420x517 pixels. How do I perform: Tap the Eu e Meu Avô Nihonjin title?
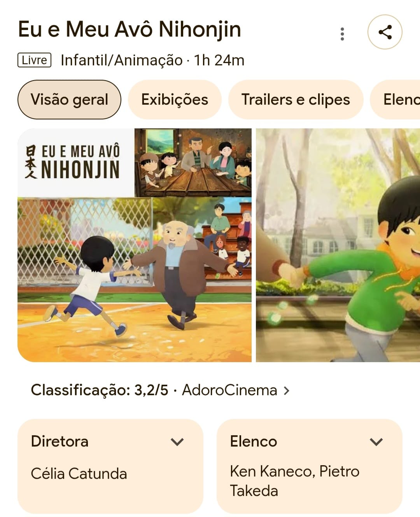pos(129,29)
